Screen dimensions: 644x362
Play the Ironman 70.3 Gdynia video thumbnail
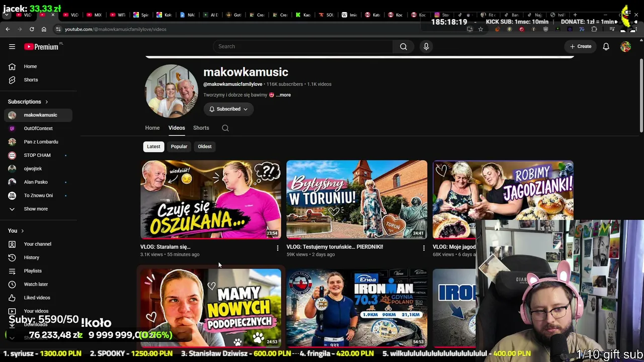(x=357, y=308)
